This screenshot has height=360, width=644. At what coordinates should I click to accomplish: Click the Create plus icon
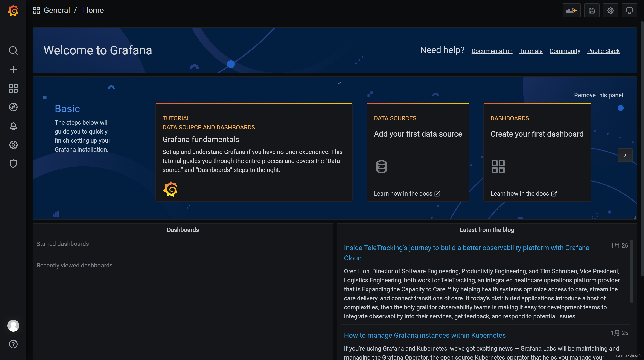pyautogui.click(x=13, y=69)
